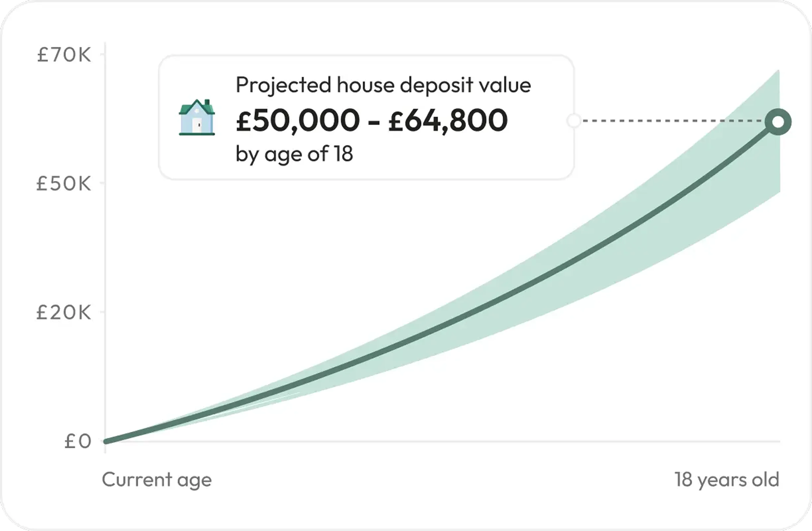
Task: Click the £70K tick mark on axis
Action: coord(102,55)
